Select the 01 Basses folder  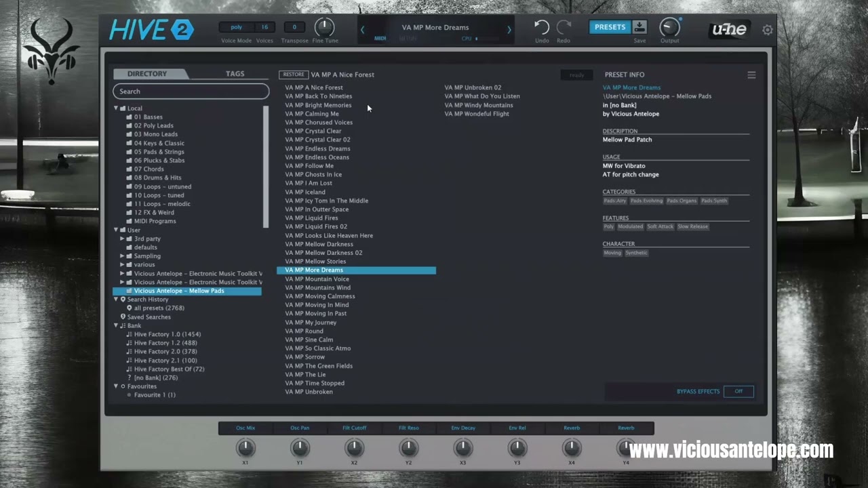pos(148,117)
